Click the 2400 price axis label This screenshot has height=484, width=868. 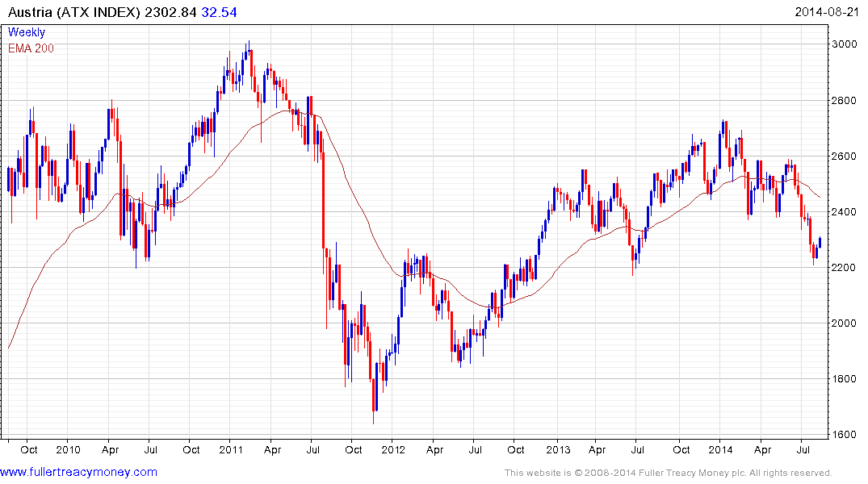[x=845, y=212]
